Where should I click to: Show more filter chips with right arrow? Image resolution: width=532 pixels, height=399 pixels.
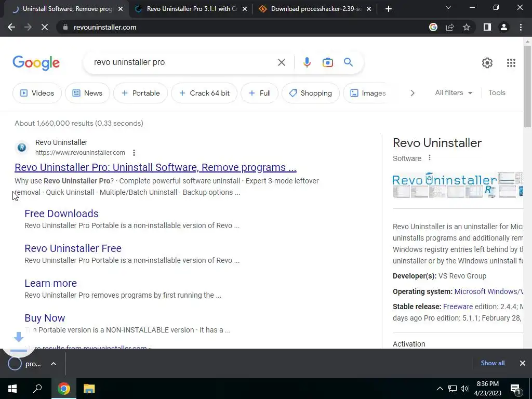tap(412, 93)
